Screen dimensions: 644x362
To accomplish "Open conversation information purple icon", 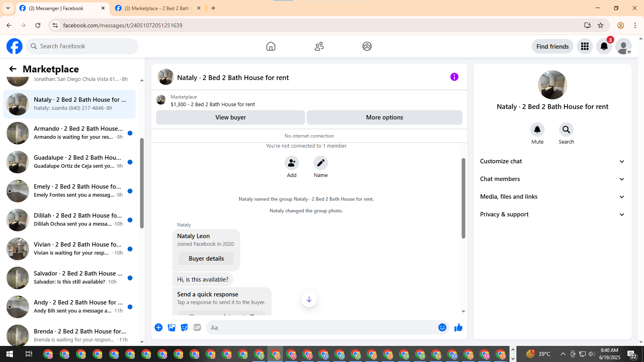I will pos(454,77).
